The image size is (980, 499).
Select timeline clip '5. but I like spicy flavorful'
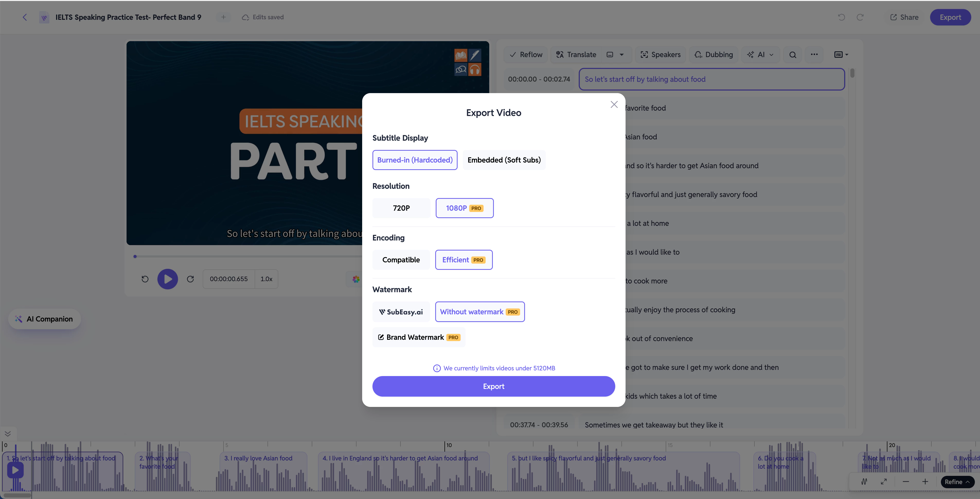coord(623,472)
